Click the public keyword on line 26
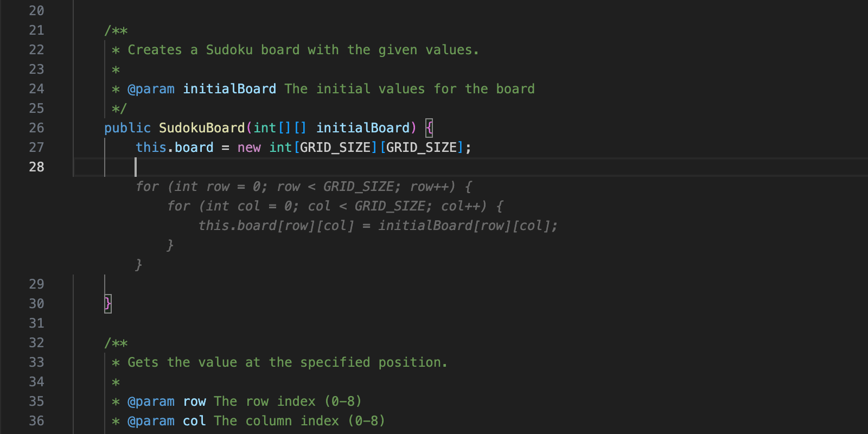Viewport: 868px width, 434px height. coord(127,128)
